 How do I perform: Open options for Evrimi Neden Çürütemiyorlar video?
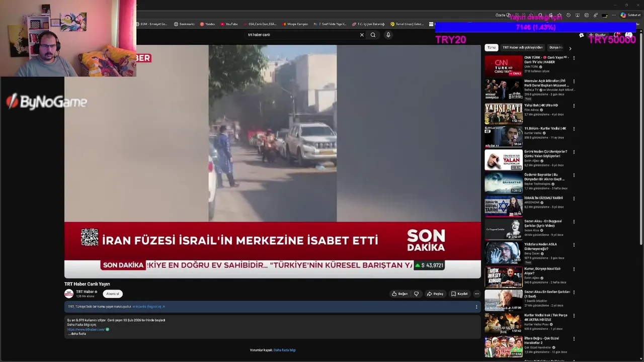574,152
